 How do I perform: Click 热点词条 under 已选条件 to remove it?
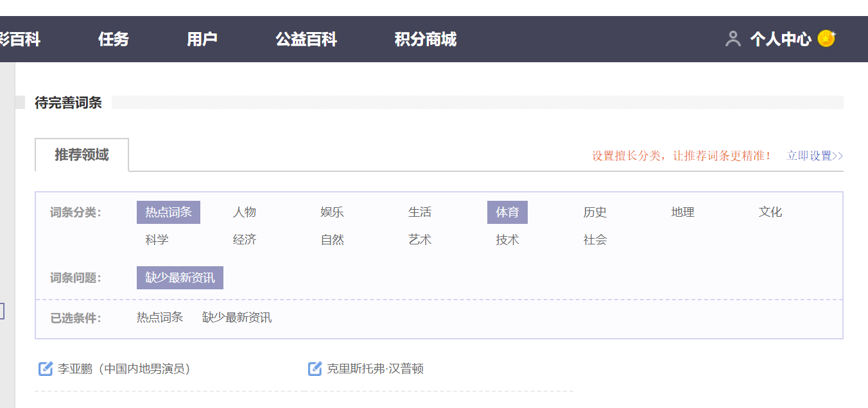click(x=159, y=317)
